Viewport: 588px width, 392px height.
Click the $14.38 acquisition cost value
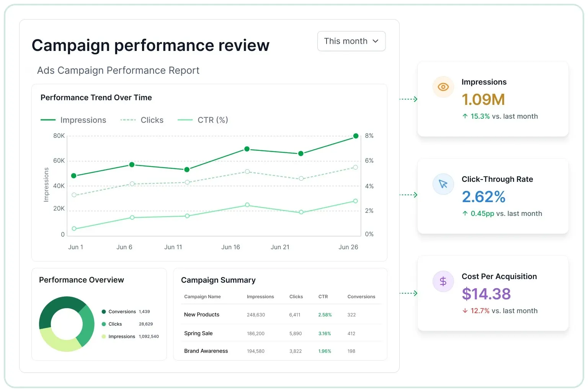click(486, 294)
